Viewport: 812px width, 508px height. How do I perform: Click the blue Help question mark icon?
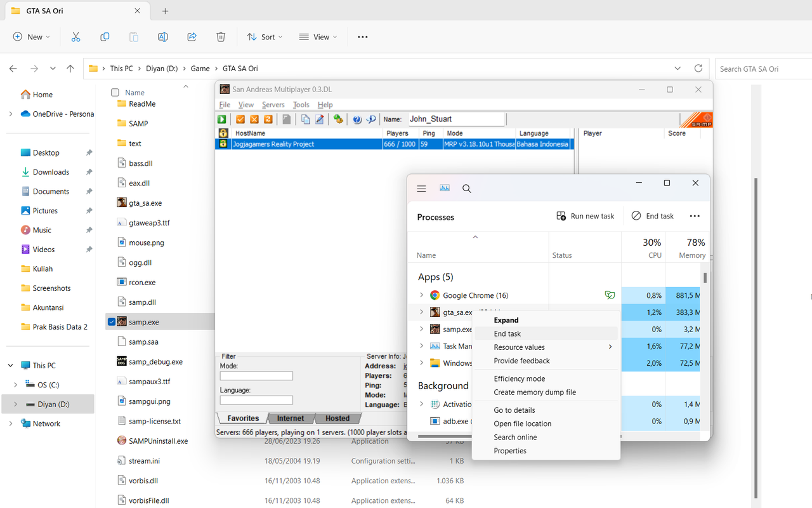pos(357,119)
